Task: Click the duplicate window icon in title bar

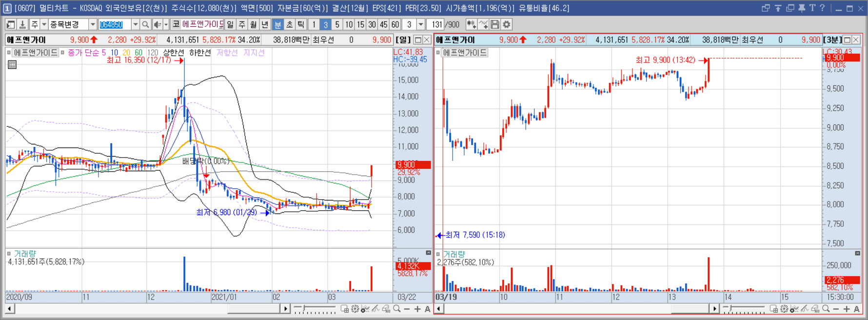Action: tap(790, 8)
